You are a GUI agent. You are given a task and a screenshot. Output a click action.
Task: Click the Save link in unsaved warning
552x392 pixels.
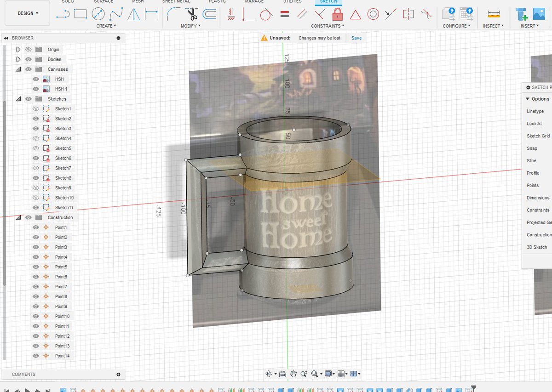coord(356,38)
